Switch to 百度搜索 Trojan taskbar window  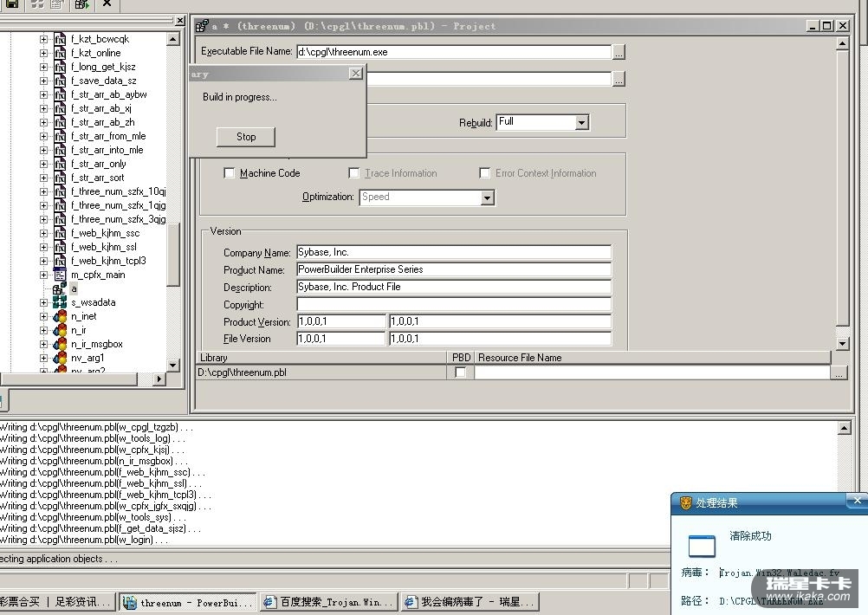pos(327,602)
